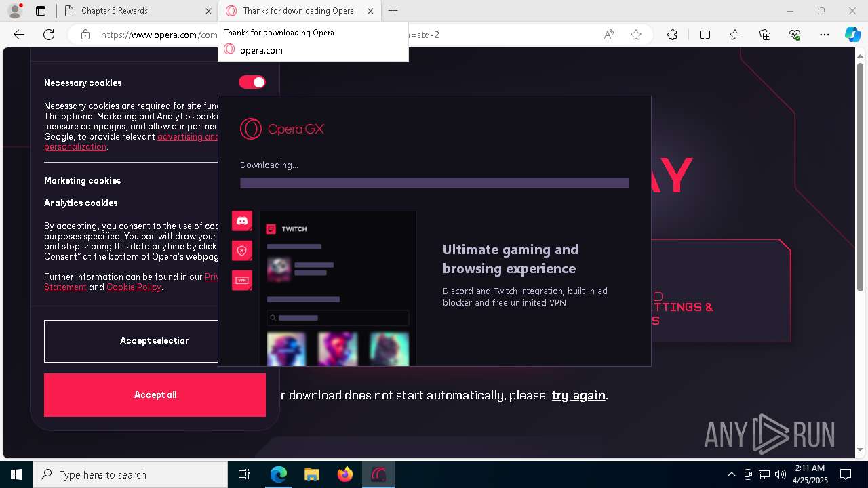Open a new browser tab
This screenshot has width=868, height=488.
point(393,11)
